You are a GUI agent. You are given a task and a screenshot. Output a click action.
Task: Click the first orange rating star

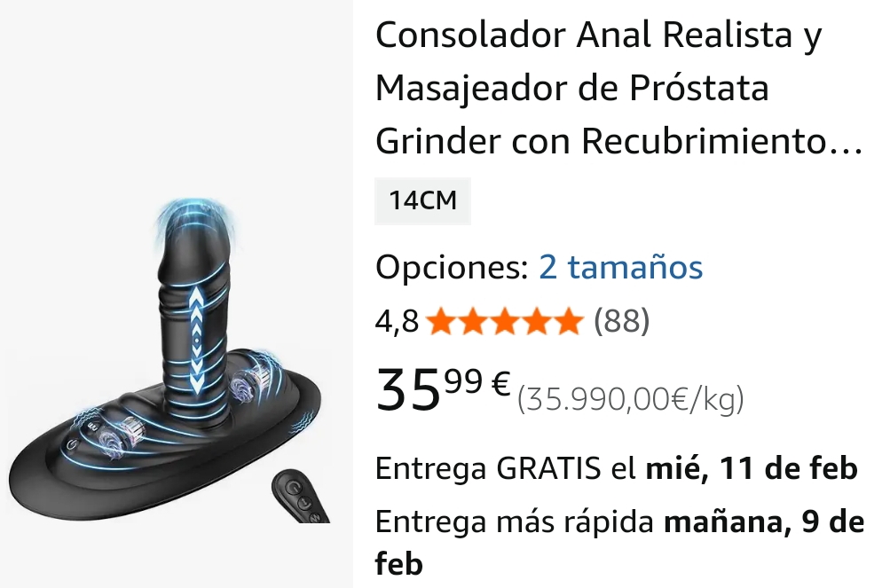point(441,321)
